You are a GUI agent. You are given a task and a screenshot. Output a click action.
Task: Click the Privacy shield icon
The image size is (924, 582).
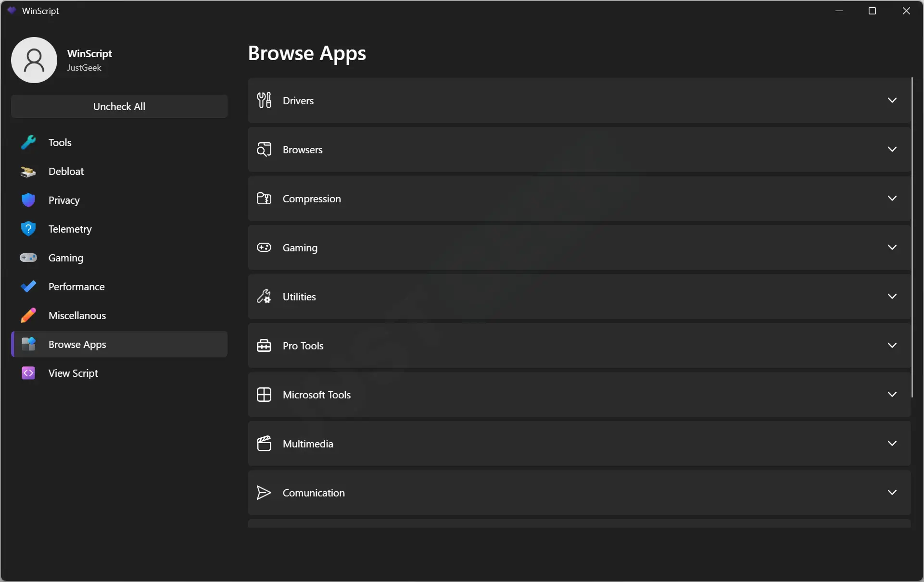tap(28, 200)
